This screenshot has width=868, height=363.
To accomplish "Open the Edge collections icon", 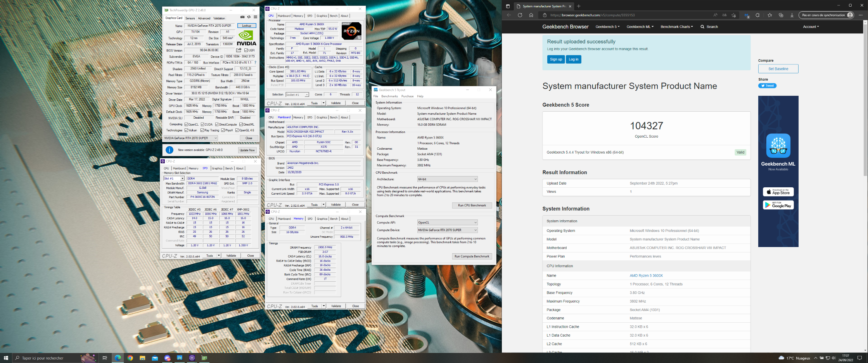I will pos(781,15).
